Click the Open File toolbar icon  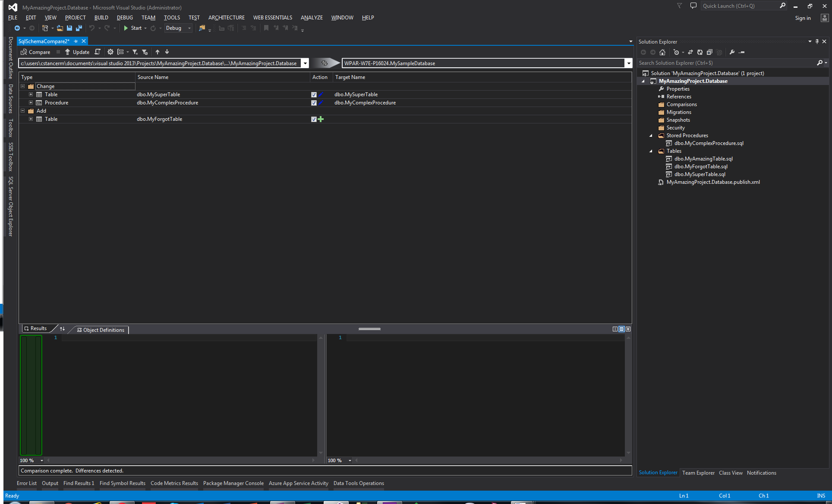tap(60, 28)
